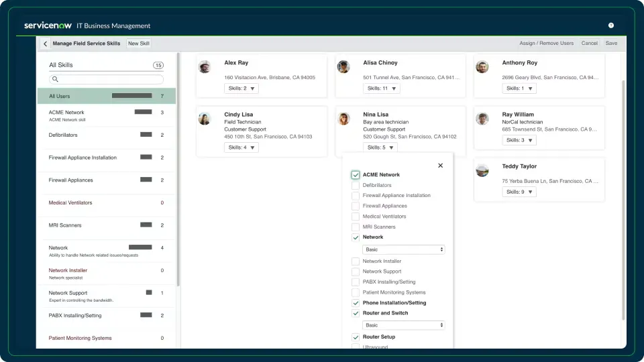
Task: Uncheck the Network skill checkbox
Action: [x=356, y=237]
